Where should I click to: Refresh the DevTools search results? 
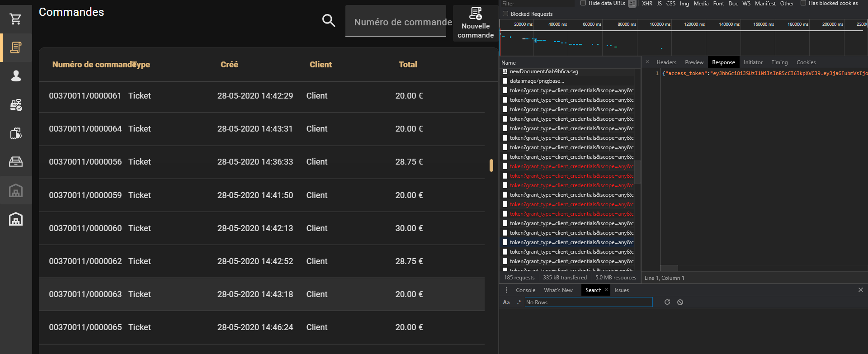pyautogui.click(x=667, y=302)
